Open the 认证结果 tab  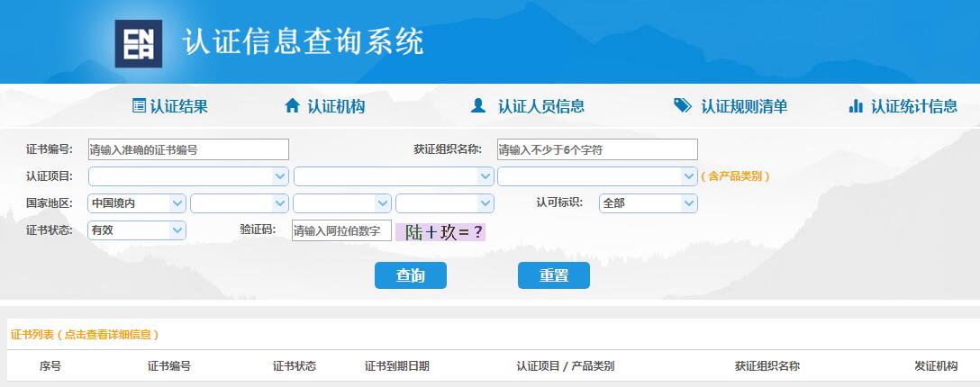(179, 106)
